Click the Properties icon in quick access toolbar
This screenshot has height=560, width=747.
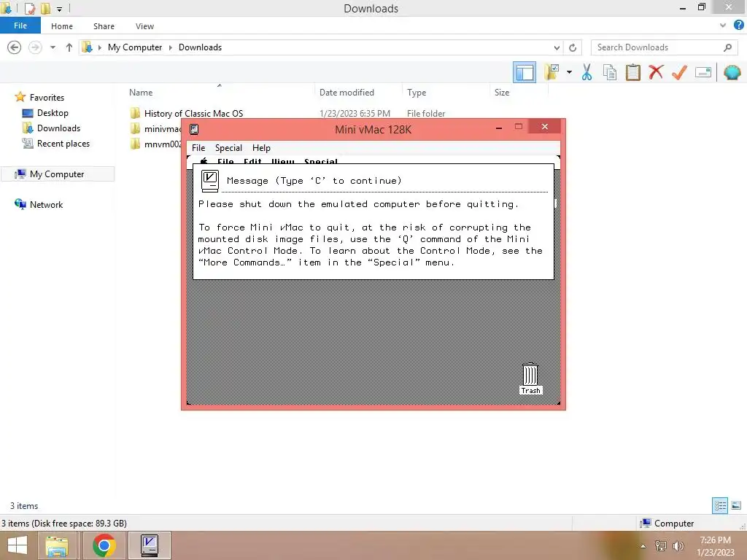point(29,8)
